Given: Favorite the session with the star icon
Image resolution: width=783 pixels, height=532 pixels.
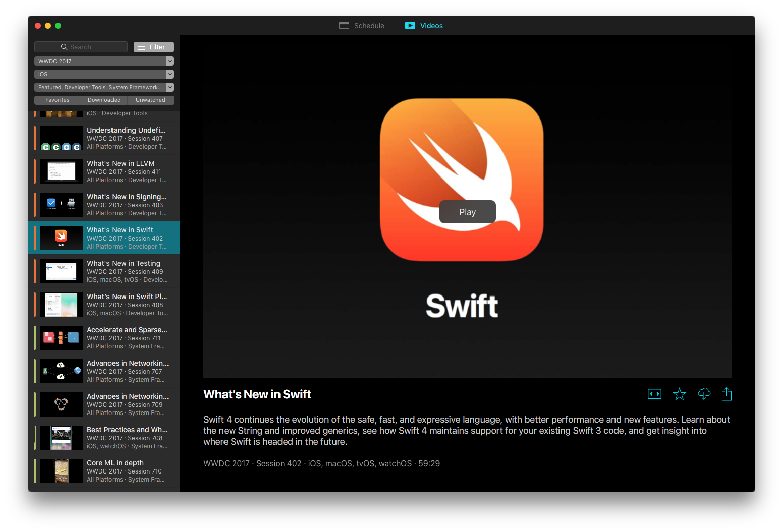Looking at the screenshot, I should coord(680,394).
